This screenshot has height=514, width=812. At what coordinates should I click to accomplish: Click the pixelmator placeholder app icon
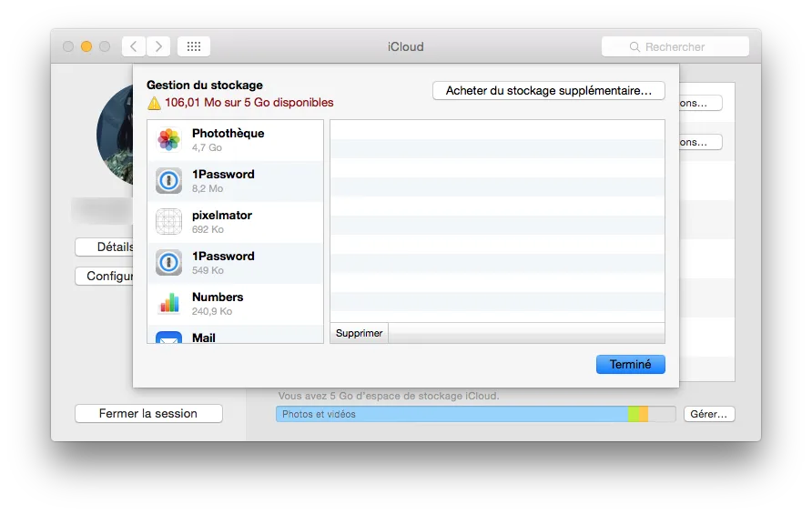tap(168, 222)
